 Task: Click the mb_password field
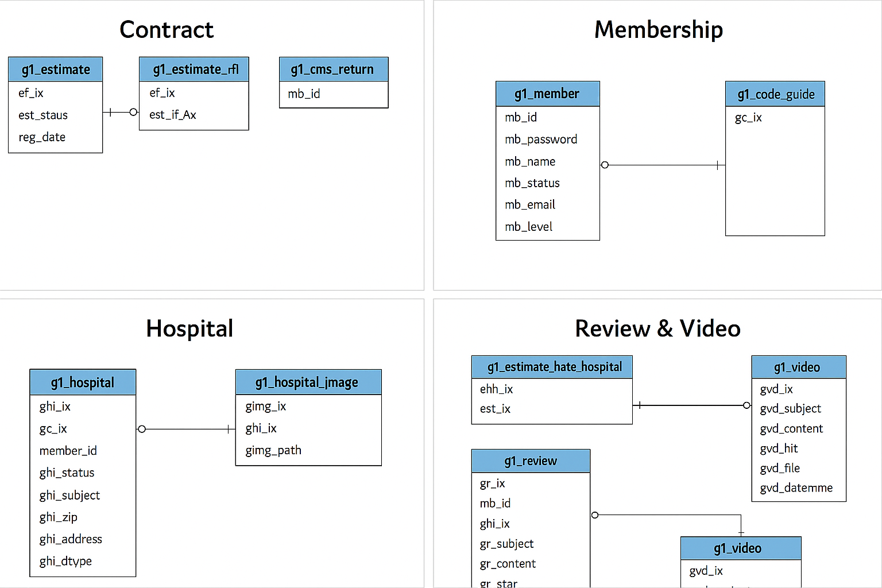[541, 140]
